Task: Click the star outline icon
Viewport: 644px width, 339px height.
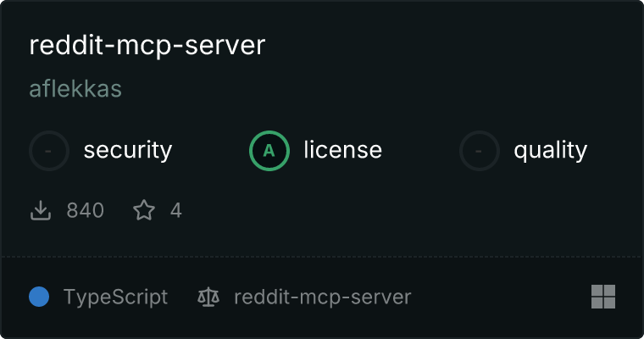Action: click(x=144, y=210)
